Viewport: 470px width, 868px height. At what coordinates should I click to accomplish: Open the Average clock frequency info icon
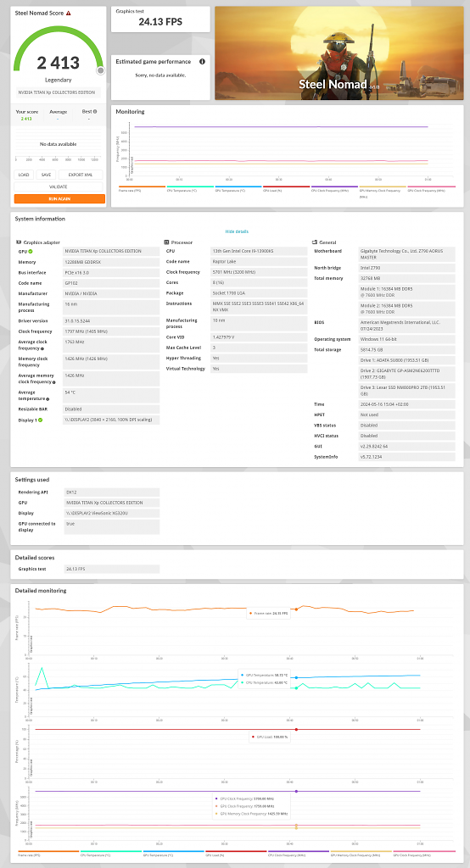(42, 348)
